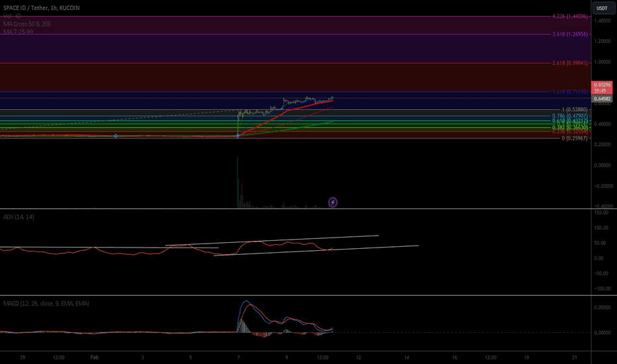
Task: Select the lower white trend line in ADX pane
Action: click(316, 251)
